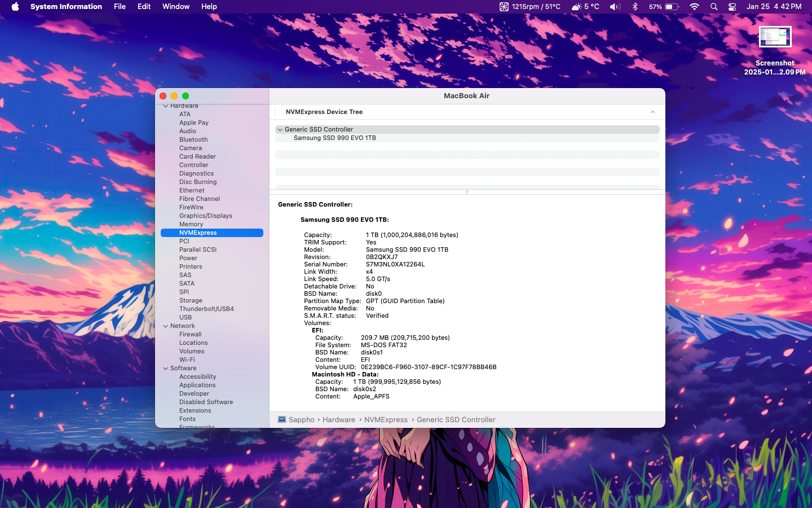This screenshot has width=812, height=508.
Task: Open the Screenshot file thumbnail on desktop
Action: click(x=775, y=37)
